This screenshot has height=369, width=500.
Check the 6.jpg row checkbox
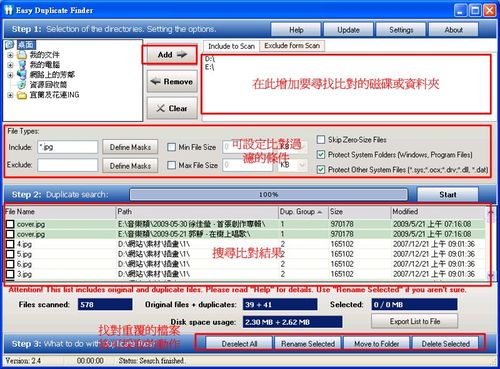tap(10, 264)
